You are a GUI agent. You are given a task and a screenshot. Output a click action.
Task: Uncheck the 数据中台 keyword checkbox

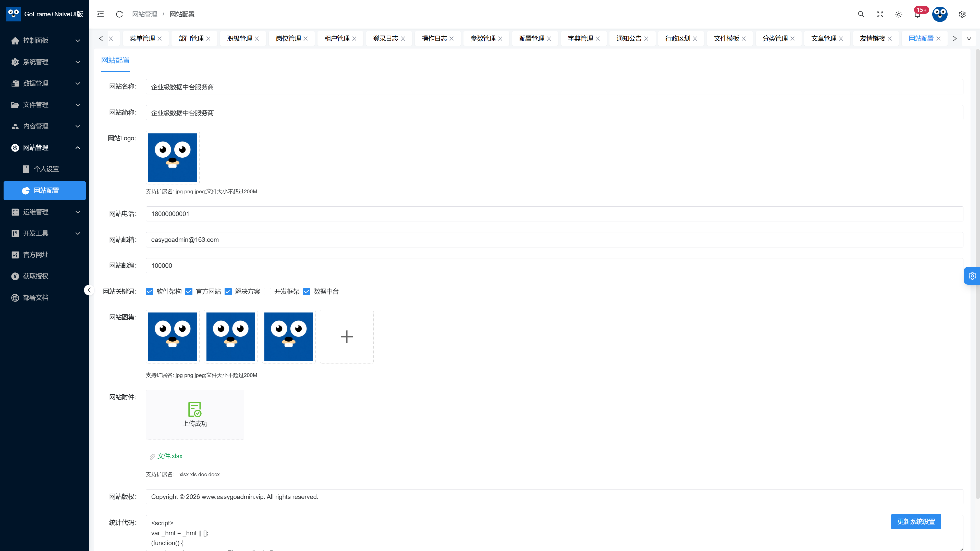[307, 291]
